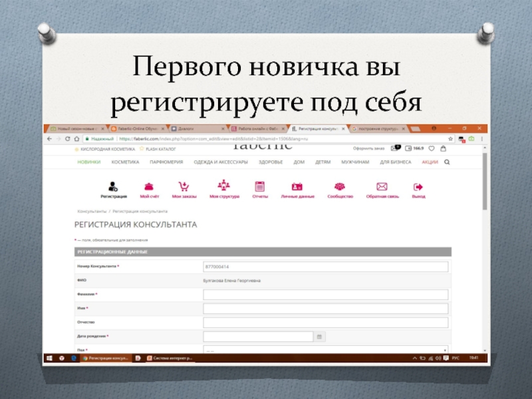Screen dimensions: 532x399
Task: Click the wishlist heart icon
Action: (x=431, y=148)
